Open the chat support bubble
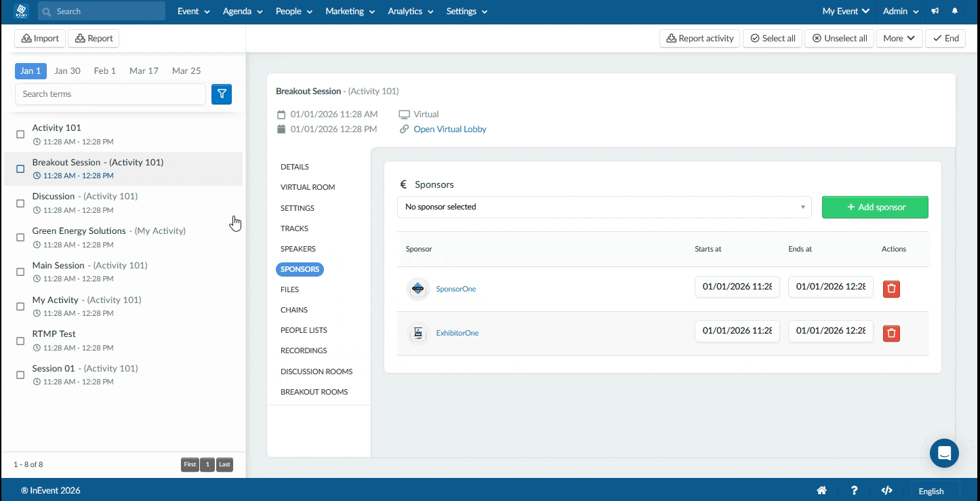980x501 pixels. (x=944, y=454)
